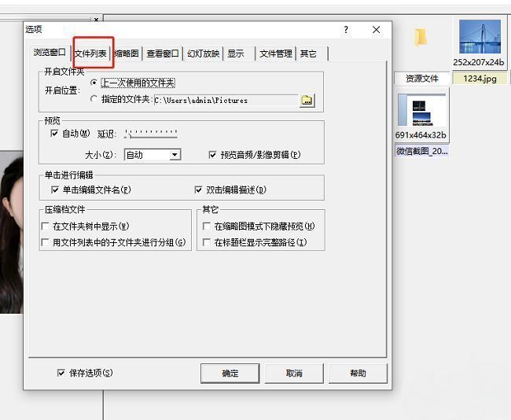Open the 幻灯放映 tab
Image resolution: width=511 pixels, height=420 pixels.
(203, 53)
